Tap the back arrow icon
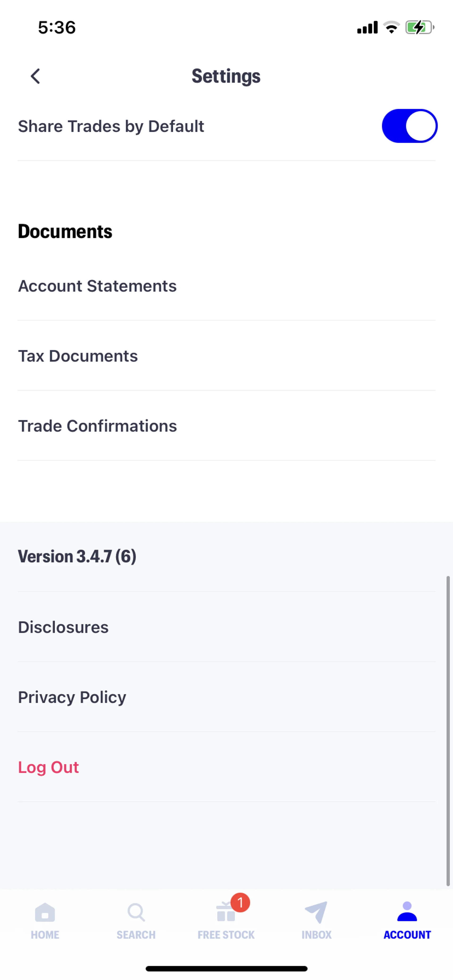 point(35,76)
